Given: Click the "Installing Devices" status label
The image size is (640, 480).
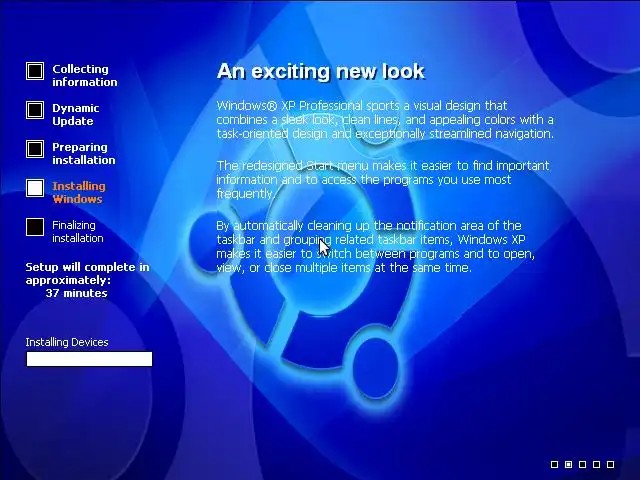Looking at the screenshot, I should pyautogui.click(x=67, y=342).
